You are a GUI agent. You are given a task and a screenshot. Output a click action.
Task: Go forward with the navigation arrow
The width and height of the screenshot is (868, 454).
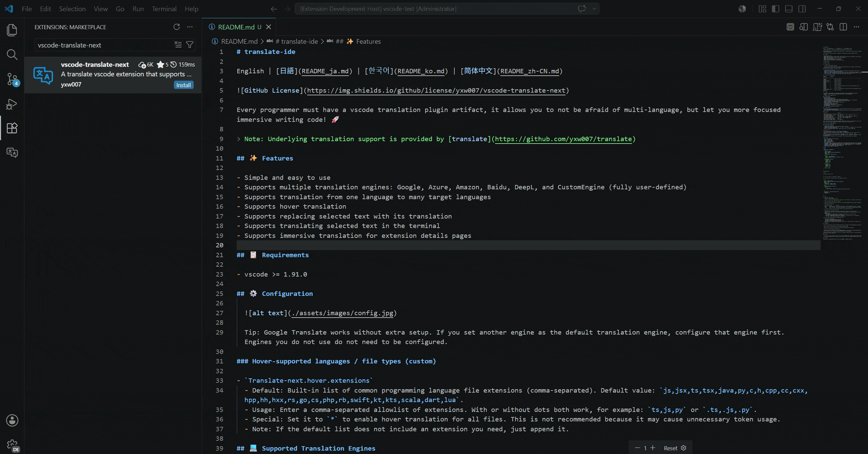click(x=287, y=9)
